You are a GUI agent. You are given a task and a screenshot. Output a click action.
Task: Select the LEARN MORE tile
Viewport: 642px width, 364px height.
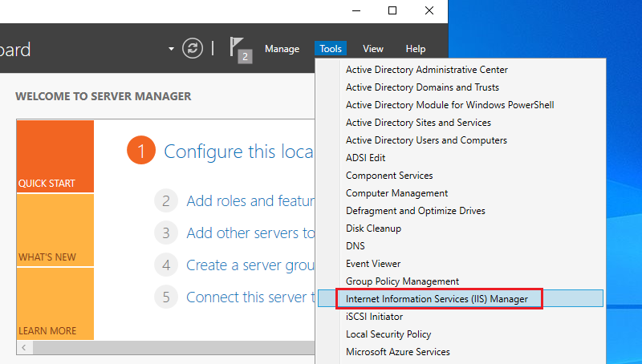click(55, 305)
